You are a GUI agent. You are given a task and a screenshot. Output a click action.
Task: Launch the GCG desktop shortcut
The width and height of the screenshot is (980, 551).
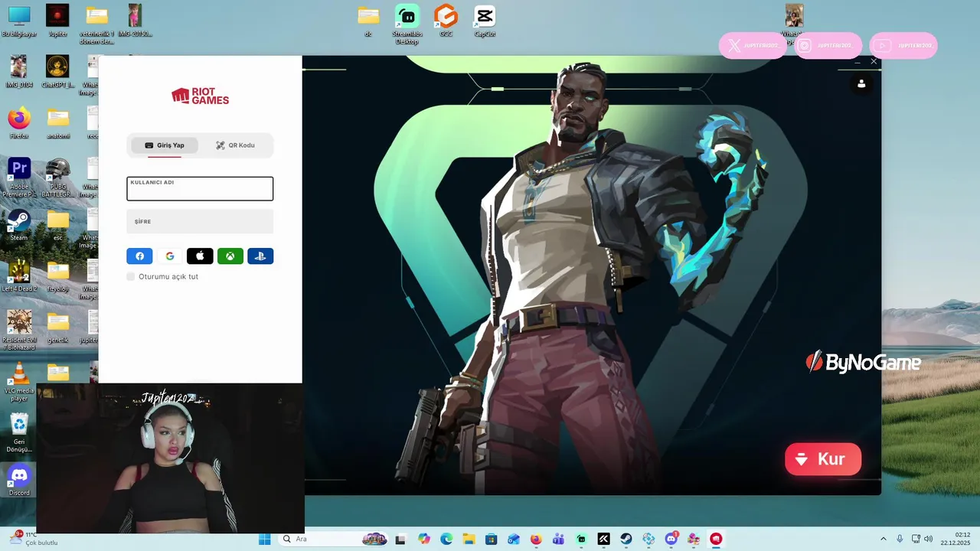[x=446, y=21]
